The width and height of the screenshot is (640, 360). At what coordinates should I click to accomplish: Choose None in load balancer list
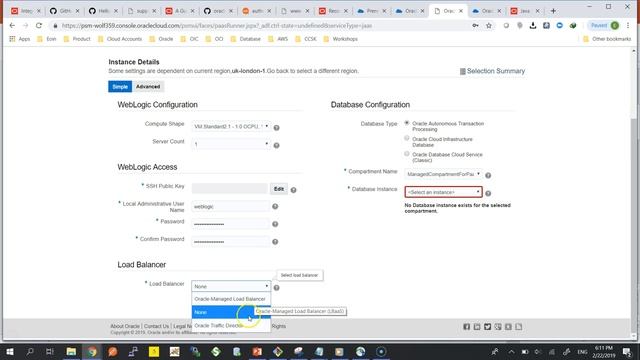point(231,312)
